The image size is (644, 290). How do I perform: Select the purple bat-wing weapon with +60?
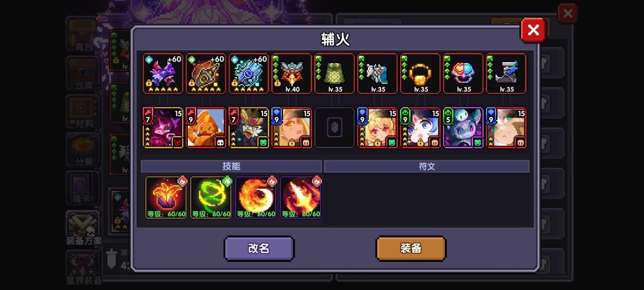[x=163, y=73]
